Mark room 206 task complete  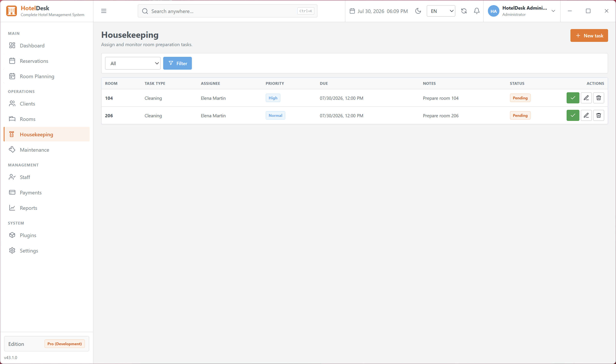[x=573, y=115]
